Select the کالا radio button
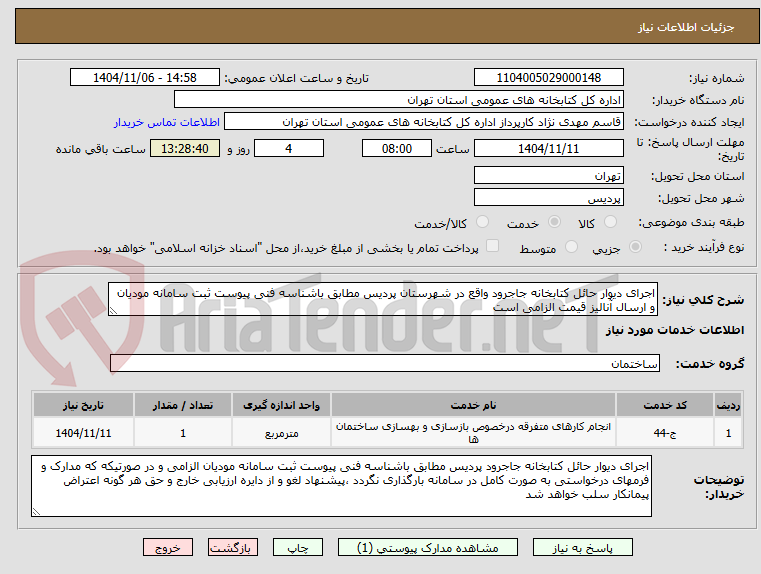Screen dimensions: 761x574 (x=610, y=222)
